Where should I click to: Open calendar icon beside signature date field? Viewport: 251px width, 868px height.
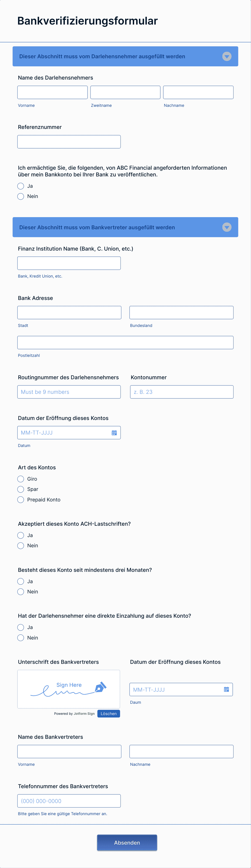[226, 689]
